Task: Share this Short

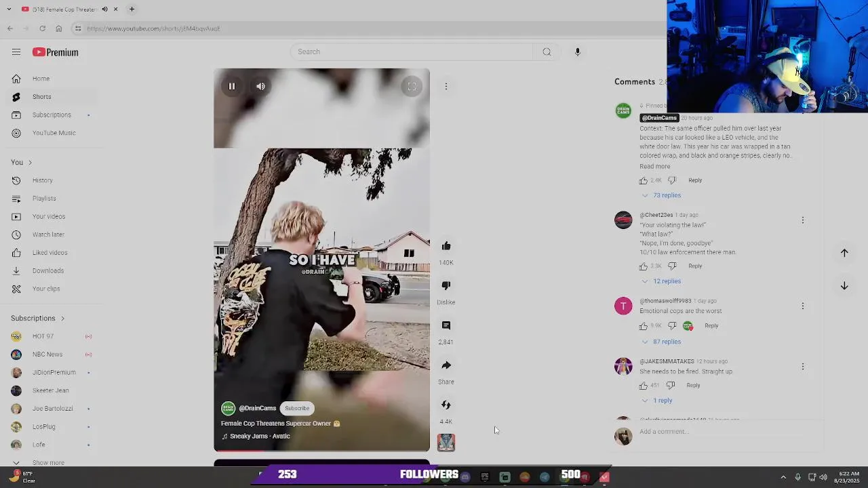Action: tap(446, 365)
